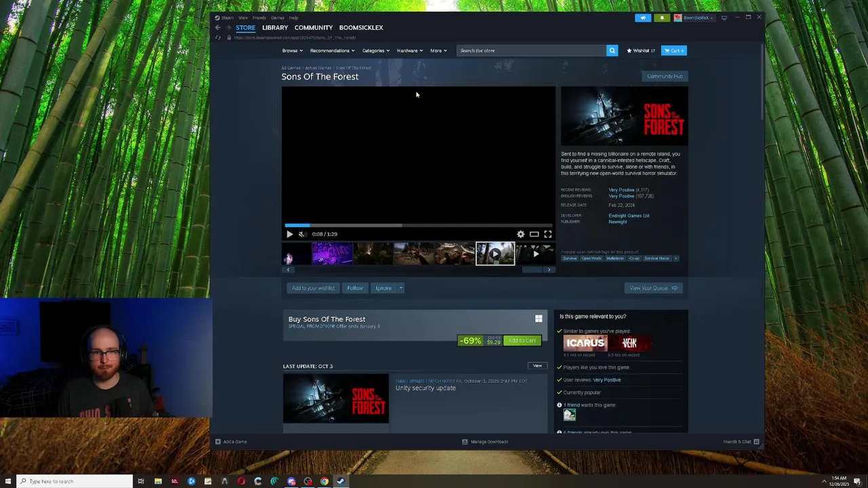Open the Games menu
The width and height of the screenshot is (868, 488).
click(277, 18)
